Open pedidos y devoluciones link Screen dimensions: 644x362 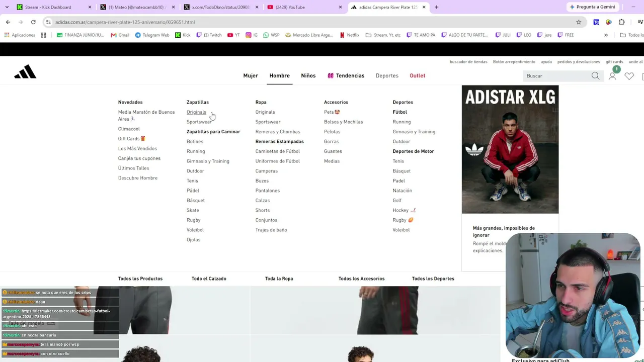pos(579,62)
